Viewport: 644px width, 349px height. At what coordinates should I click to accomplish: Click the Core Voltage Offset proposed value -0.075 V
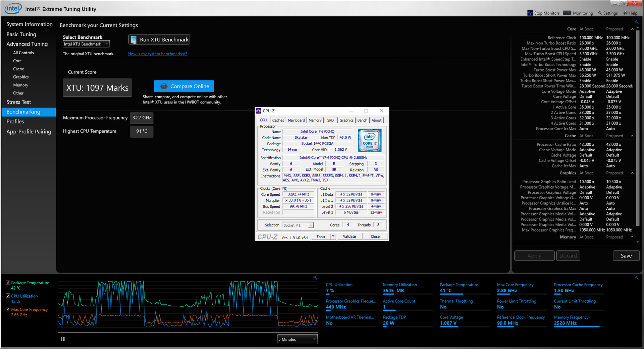point(613,102)
